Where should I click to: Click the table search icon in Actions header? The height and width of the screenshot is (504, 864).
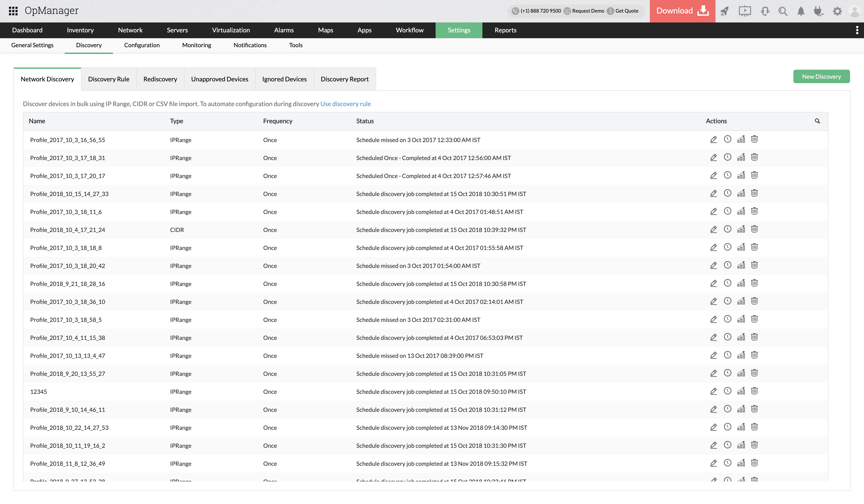pyautogui.click(x=817, y=121)
